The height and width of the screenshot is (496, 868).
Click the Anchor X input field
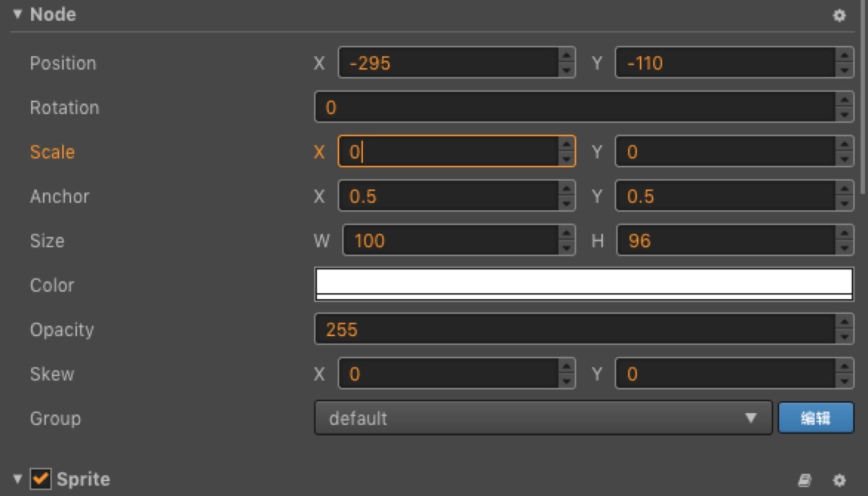[448, 196]
